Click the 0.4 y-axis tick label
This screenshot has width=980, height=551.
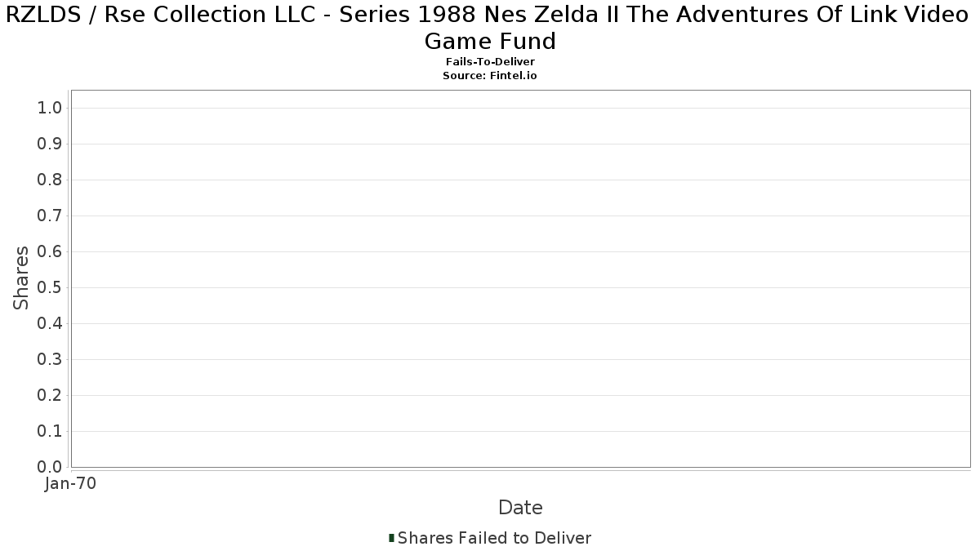click(x=51, y=324)
